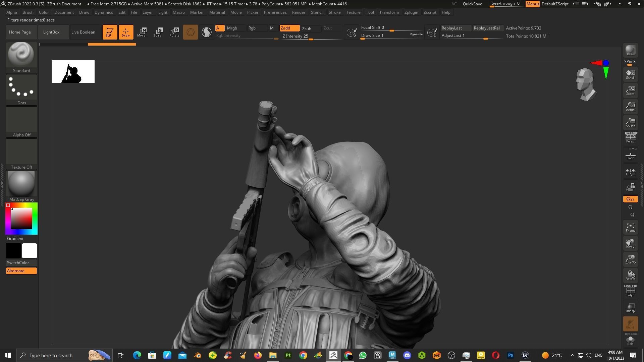644x362 pixels.
Task: Open the Preferences menu
Action: tap(275, 12)
